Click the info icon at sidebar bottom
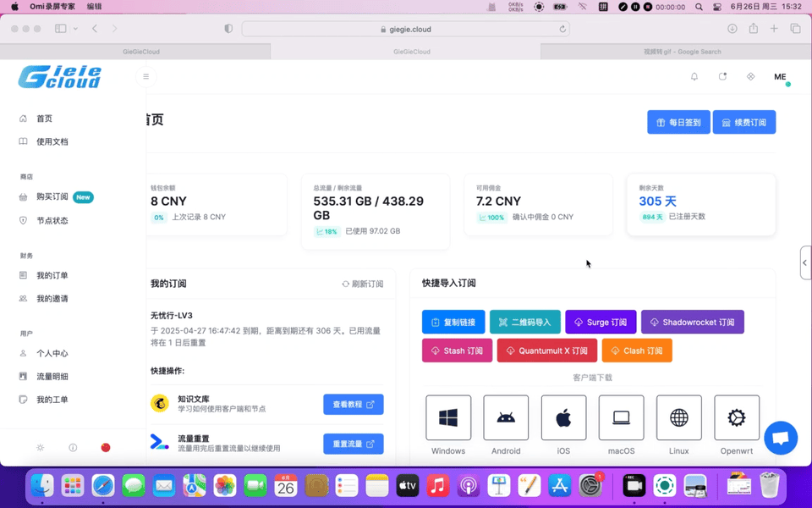 [x=73, y=447]
